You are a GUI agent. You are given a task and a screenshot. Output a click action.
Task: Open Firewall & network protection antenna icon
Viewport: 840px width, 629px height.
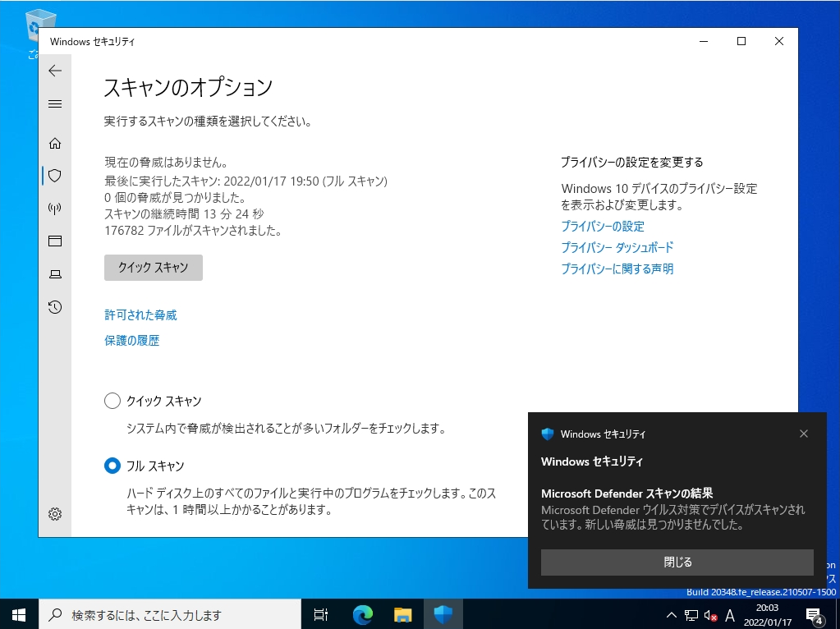point(55,208)
